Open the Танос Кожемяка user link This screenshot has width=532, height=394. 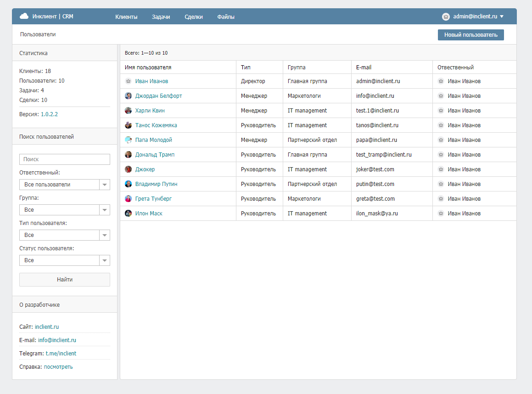(x=156, y=125)
